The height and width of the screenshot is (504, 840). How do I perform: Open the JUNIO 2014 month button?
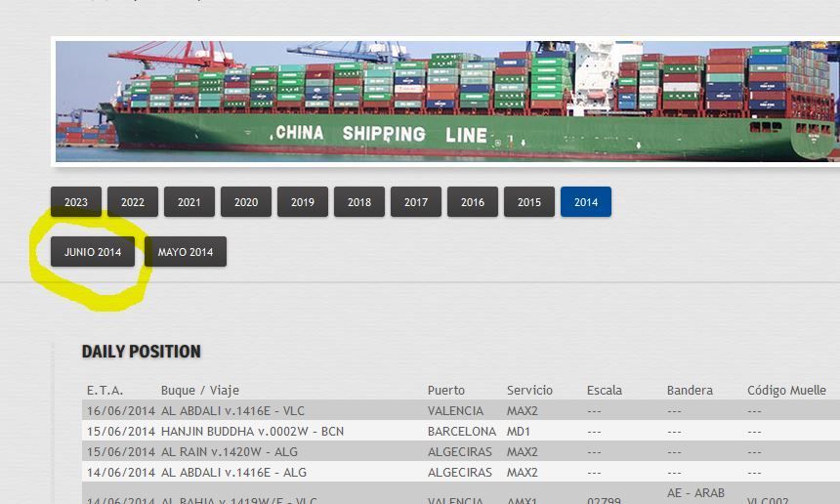point(93,252)
